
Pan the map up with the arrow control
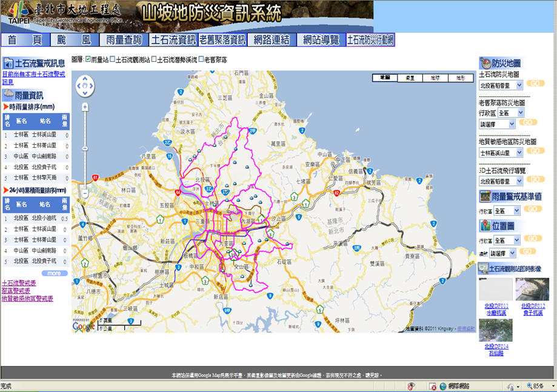85,80
